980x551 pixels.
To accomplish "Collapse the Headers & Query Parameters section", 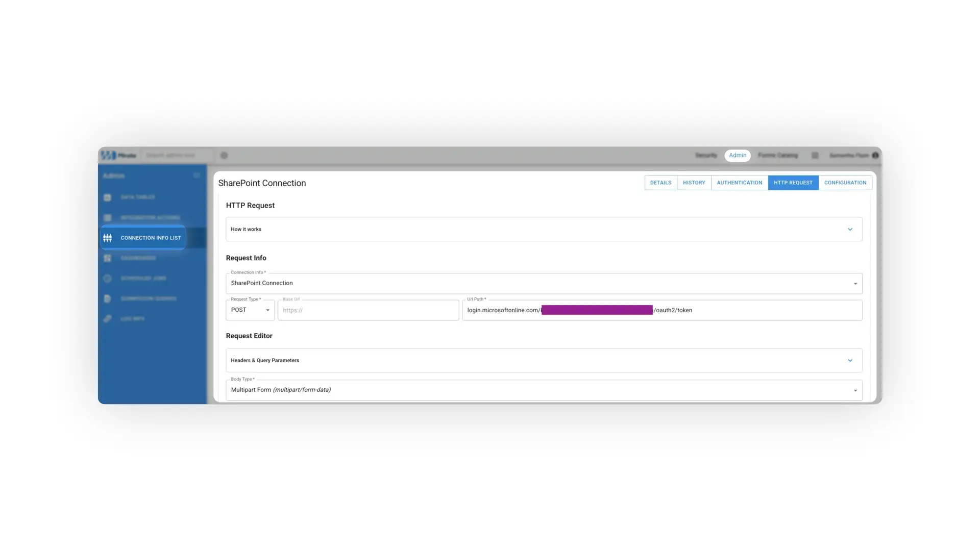I will point(850,360).
